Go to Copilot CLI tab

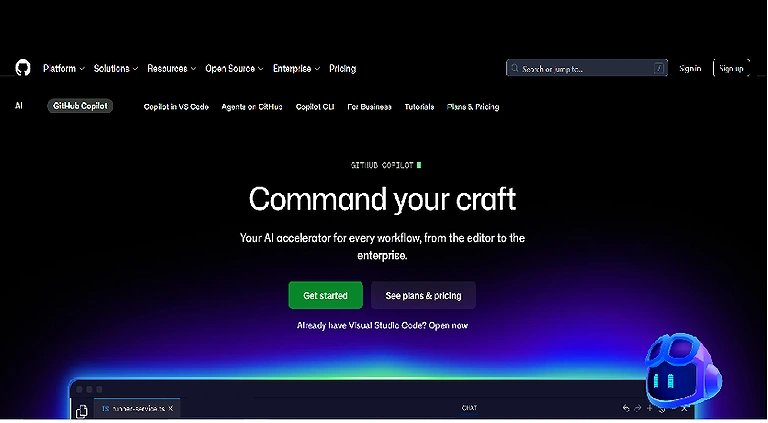(315, 107)
